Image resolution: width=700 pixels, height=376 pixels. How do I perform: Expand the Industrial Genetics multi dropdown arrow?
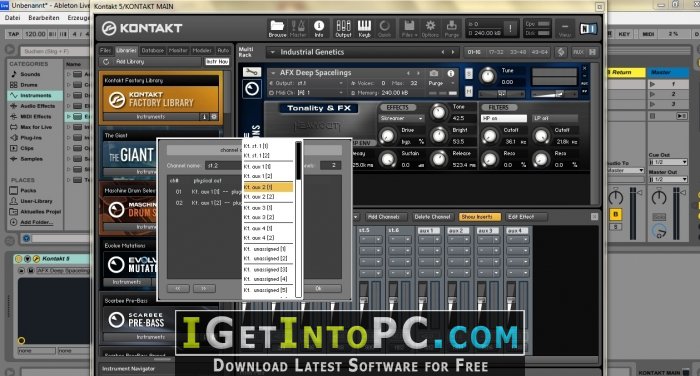click(272, 52)
